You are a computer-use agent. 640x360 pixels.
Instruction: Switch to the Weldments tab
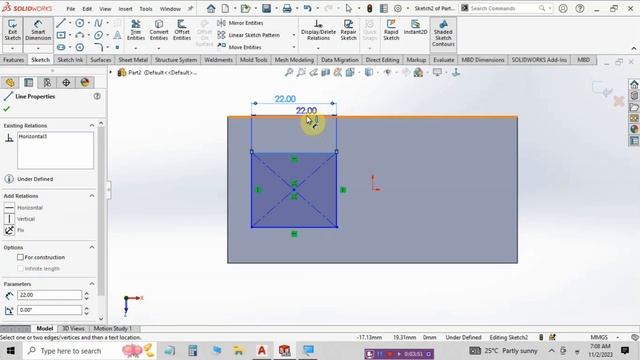click(218, 60)
